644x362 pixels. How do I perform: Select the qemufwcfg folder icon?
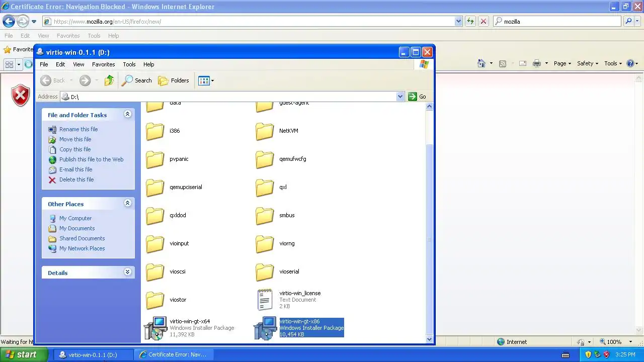click(265, 159)
